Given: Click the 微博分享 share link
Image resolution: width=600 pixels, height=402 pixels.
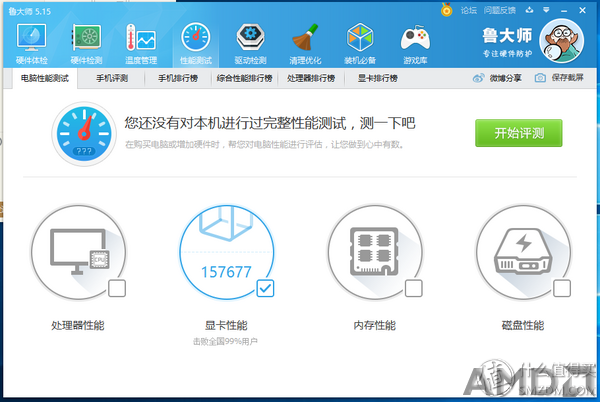Looking at the screenshot, I should tap(505, 78).
